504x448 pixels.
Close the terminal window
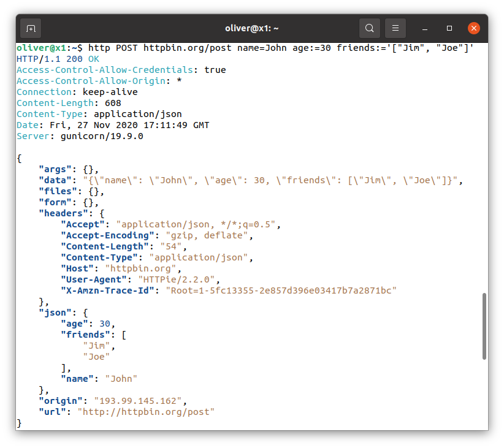(x=474, y=28)
